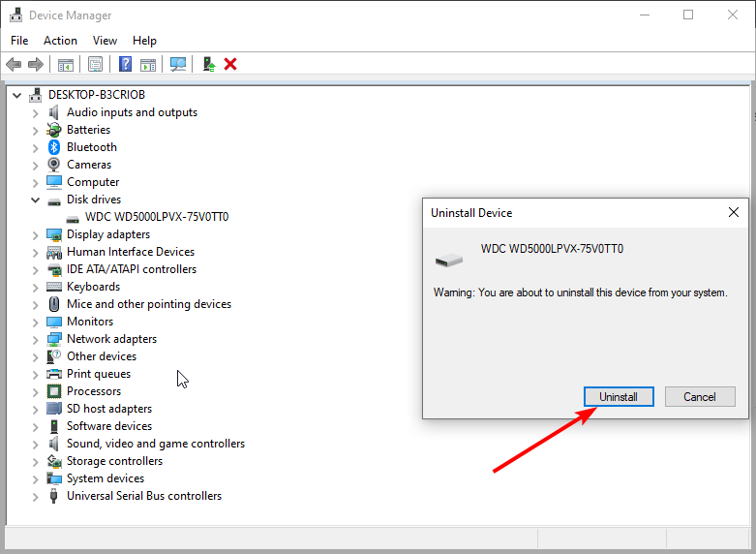Click the Universal Serial Bus plug icon
Screen dimensions: 756x554
[x=54, y=496]
